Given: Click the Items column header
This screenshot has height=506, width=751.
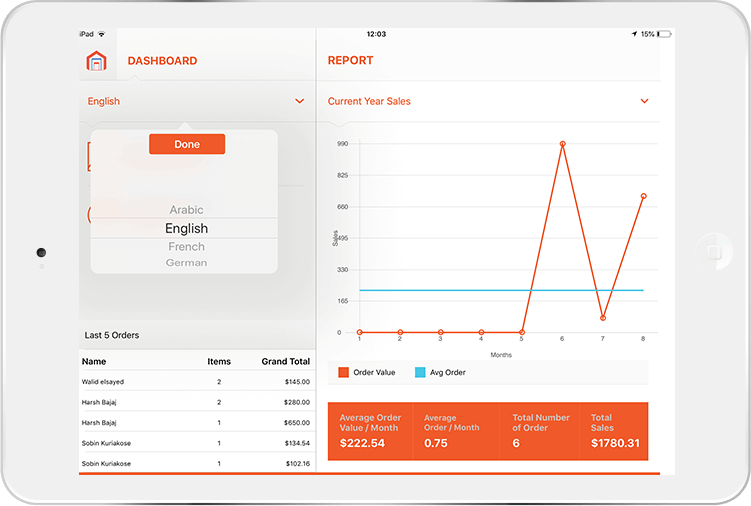Looking at the screenshot, I should pos(219,361).
